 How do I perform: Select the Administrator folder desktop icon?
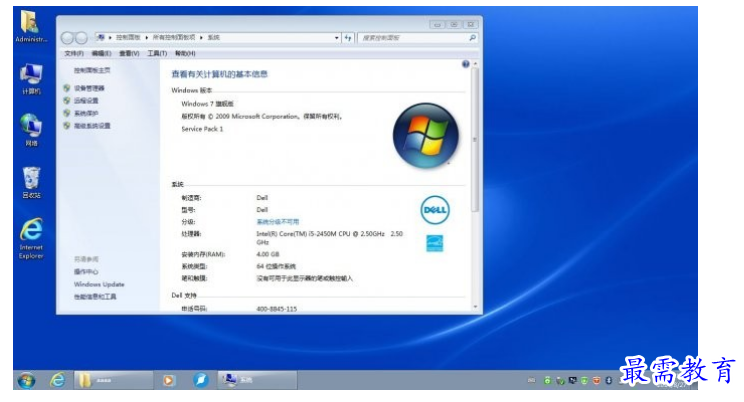(31, 27)
